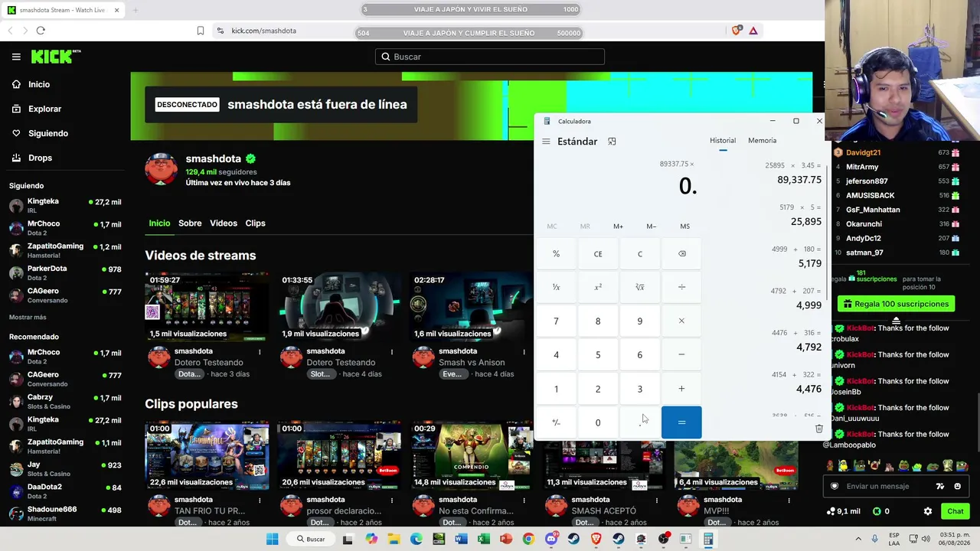Image resolution: width=980 pixels, height=551 pixels.
Task: Click the Calculator backspace key
Action: click(681, 253)
